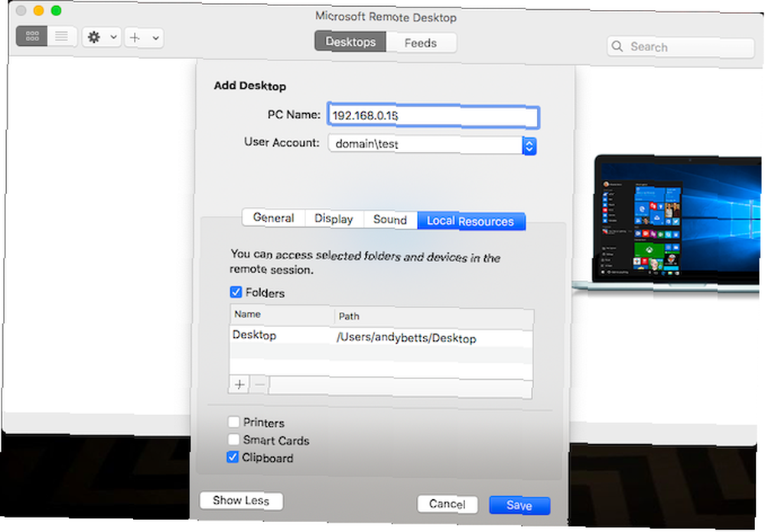Select the /Users/andybetts/Desktop path
765x532 pixels.
click(406, 338)
